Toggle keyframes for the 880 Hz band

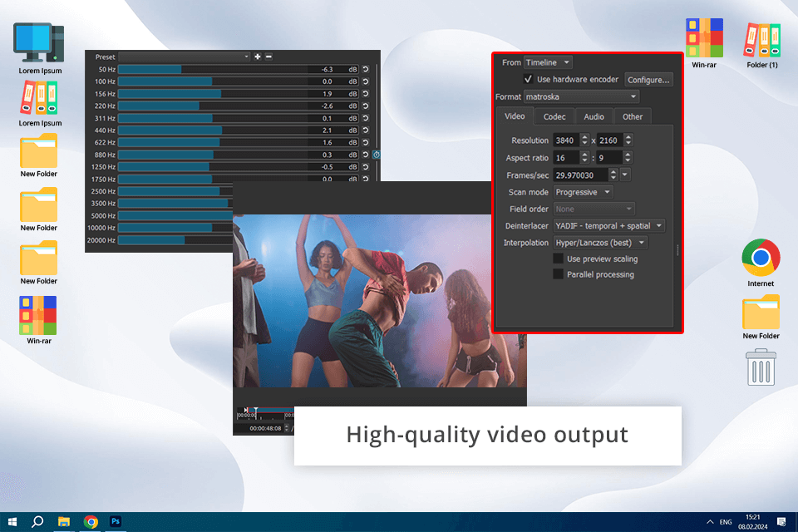pos(376,155)
